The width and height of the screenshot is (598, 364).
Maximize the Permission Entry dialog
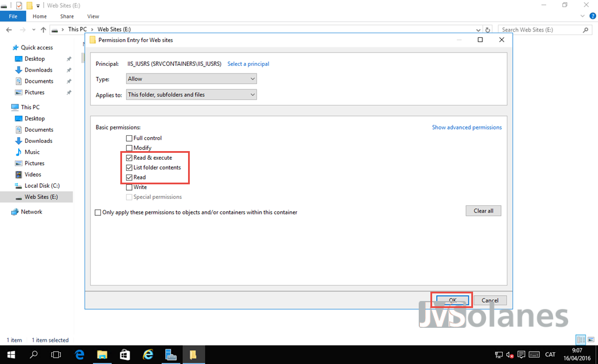pos(480,40)
